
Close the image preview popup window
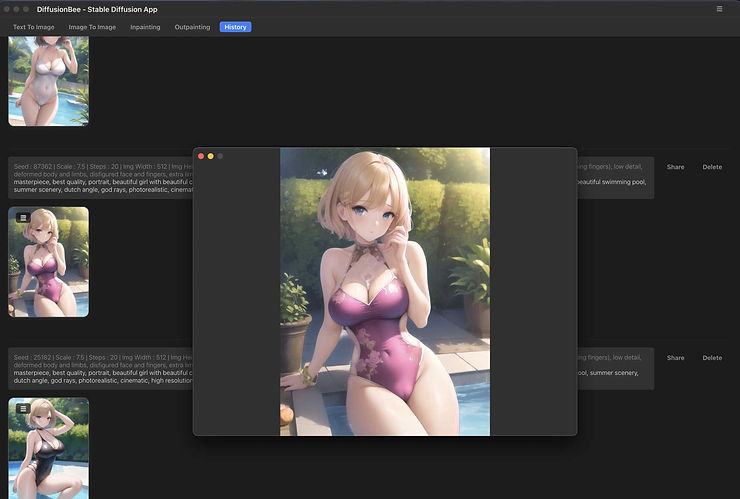coord(201,156)
